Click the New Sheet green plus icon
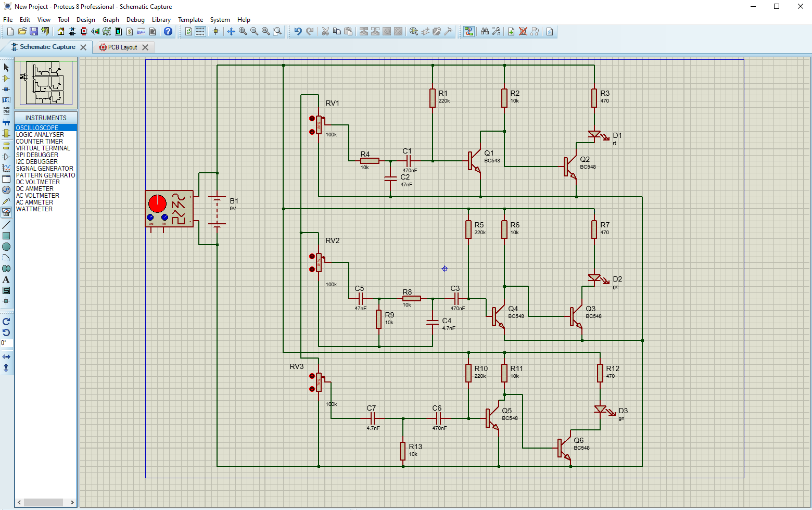The image size is (812, 510). (x=511, y=32)
